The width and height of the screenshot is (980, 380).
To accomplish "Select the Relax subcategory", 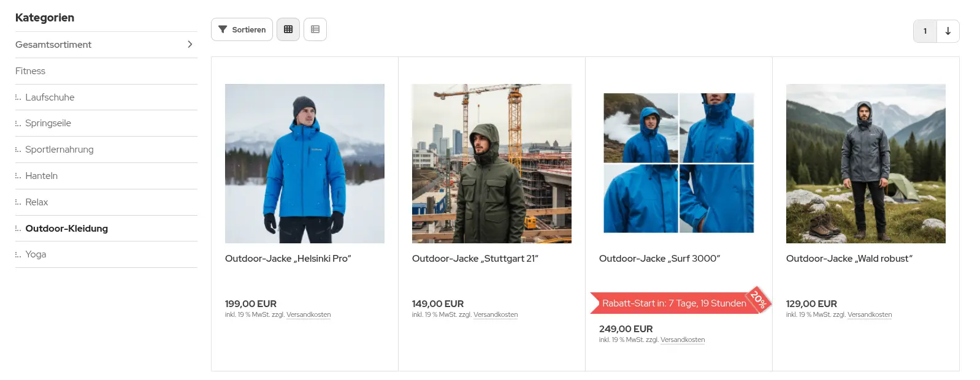I will [x=36, y=202].
